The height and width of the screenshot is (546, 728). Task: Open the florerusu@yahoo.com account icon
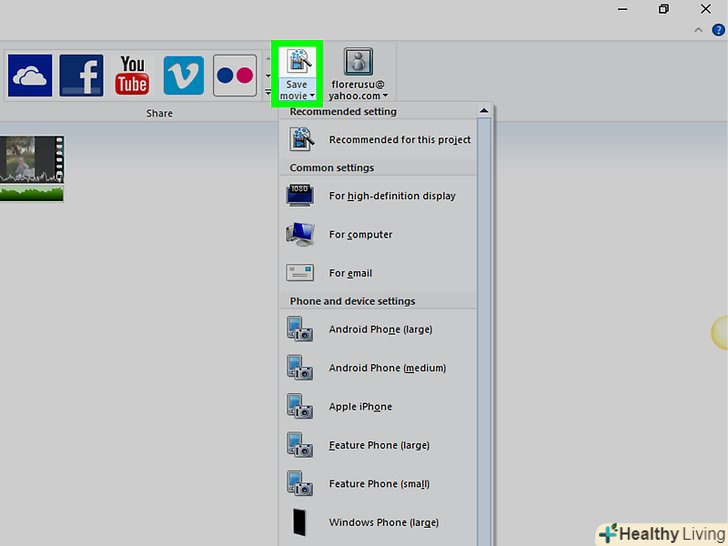[359, 62]
